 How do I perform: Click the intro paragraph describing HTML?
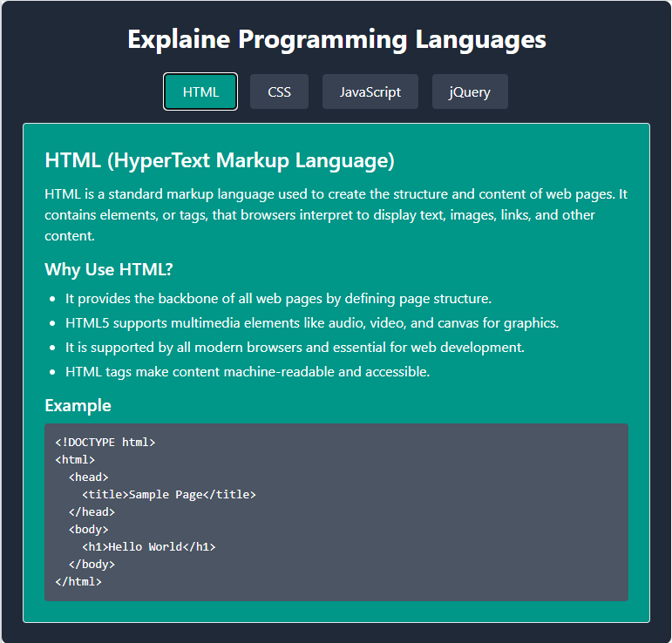[x=336, y=214]
